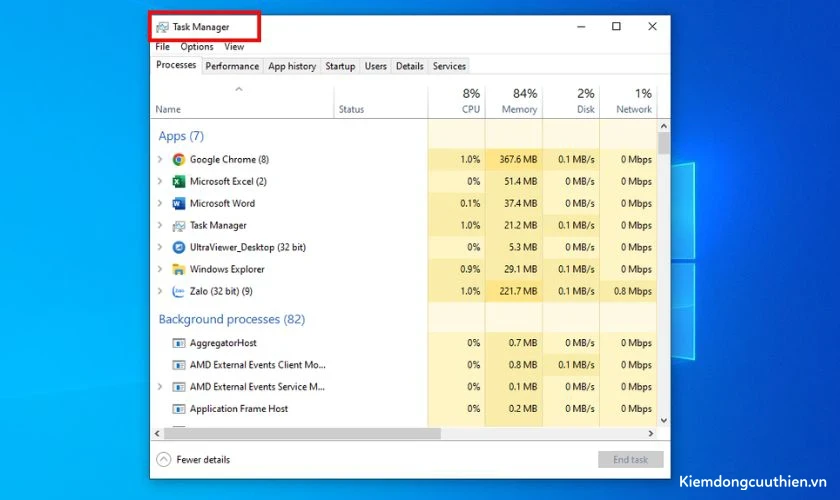840x500 pixels.
Task: Click the Windows Explorer folder icon
Action: point(178,269)
